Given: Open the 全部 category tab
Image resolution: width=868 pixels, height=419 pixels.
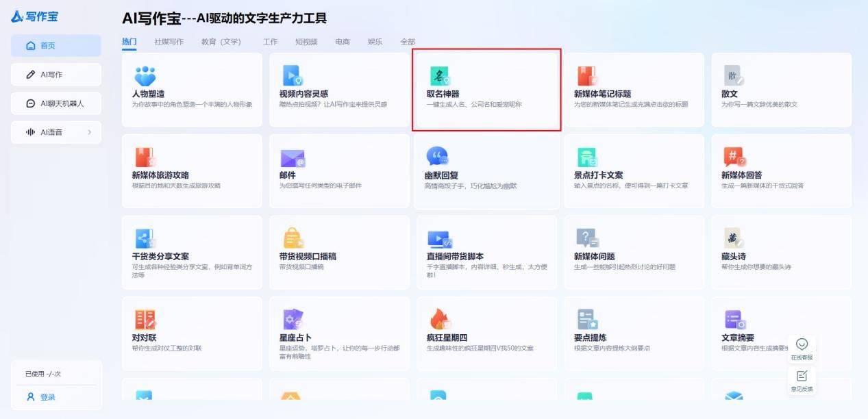Looking at the screenshot, I should tap(408, 42).
